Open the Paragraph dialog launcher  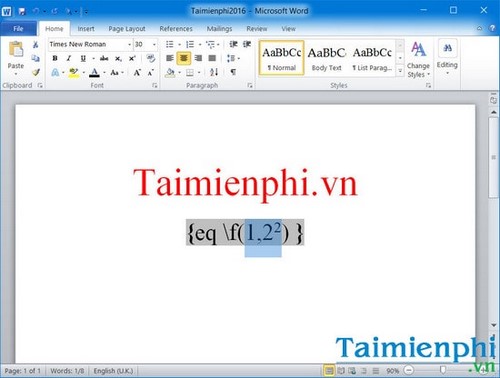250,86
